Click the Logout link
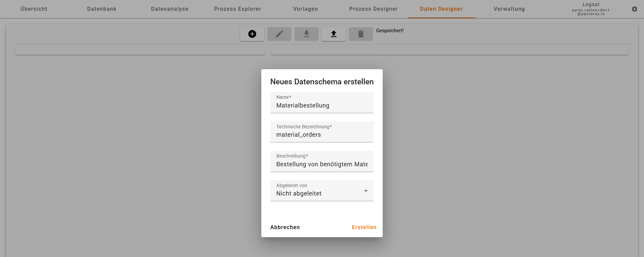This screenshot has width=644, height=257. (x=591, y=5)
